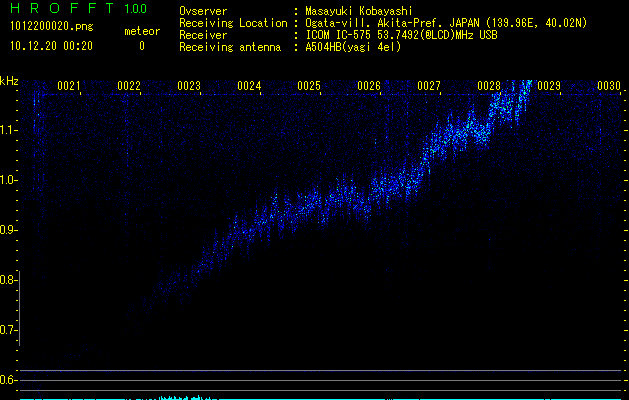Image resolution: width=629 pixels, height=400 pixels.
Task: Click the kHz axis unit label
Action: (x=9, y=81)
